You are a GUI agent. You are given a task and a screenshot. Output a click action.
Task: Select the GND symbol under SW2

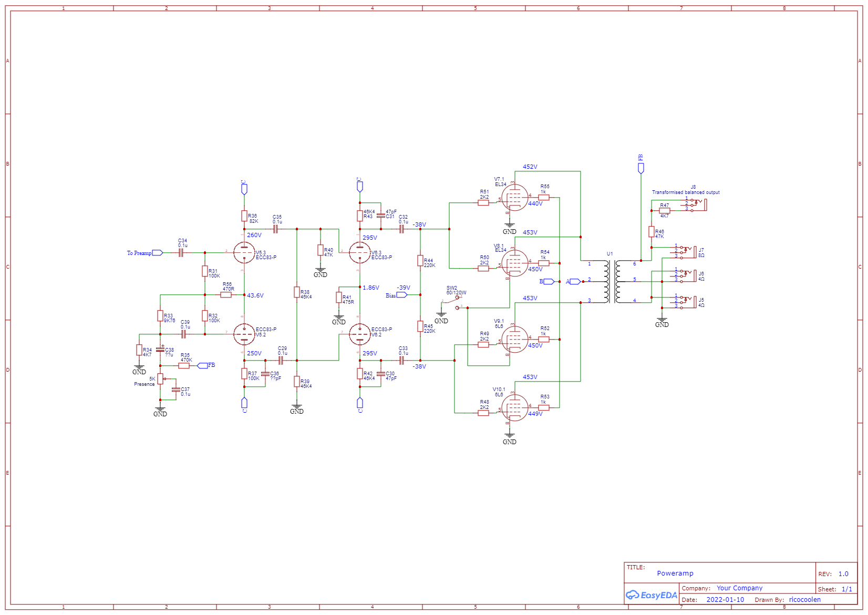[441, 317]
